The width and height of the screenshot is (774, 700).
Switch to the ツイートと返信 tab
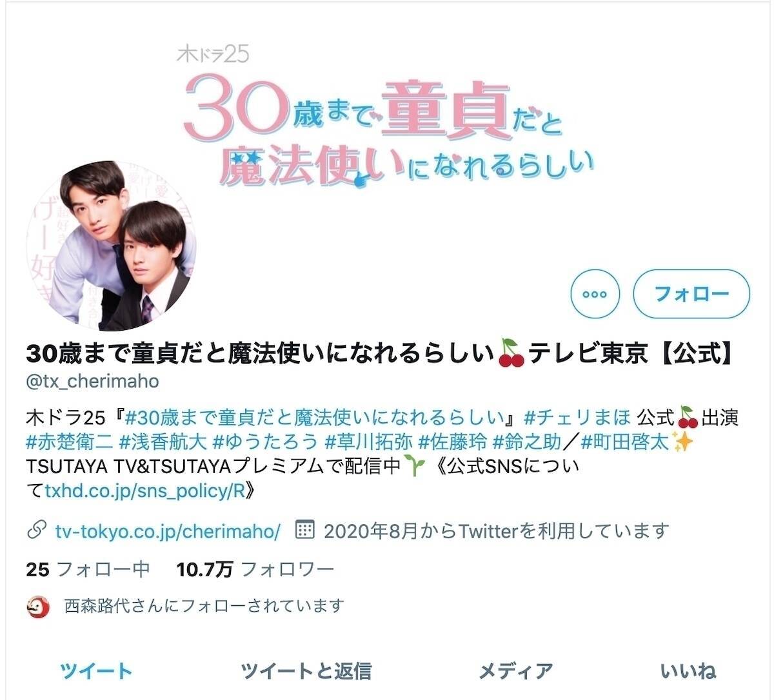tap(306, 671)
